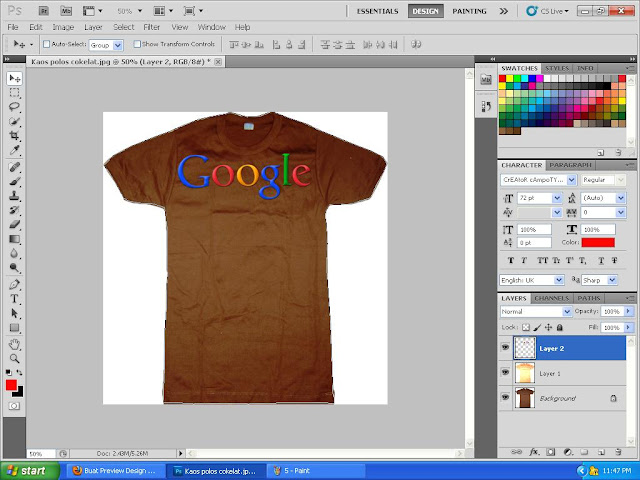Screen dimensions: 640x480
Task: Select the Eyedropper tool
Action: pyautogui.click(x=14, y=150)
